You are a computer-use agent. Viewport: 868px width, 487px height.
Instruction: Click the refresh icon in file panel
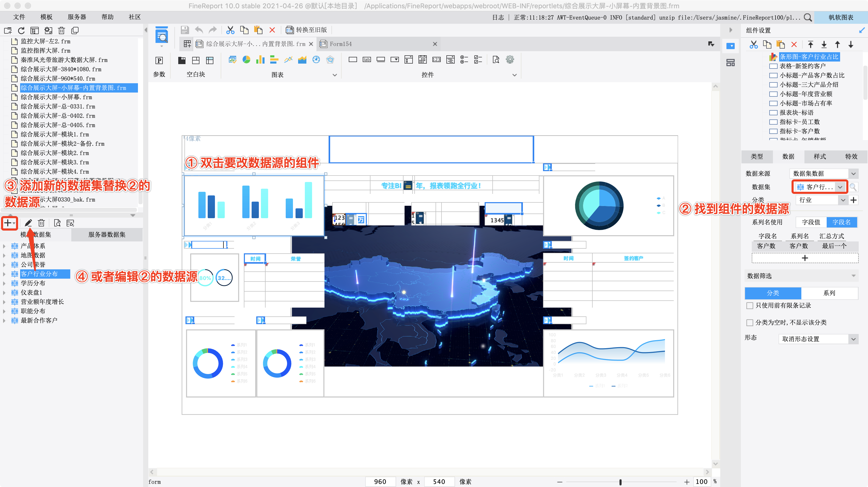point(21,31)
